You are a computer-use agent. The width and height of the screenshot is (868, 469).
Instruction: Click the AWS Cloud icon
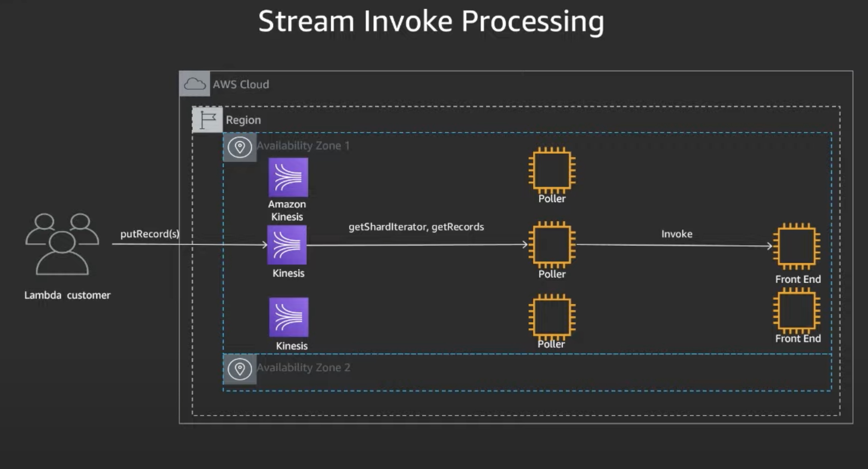click(194, 84)
